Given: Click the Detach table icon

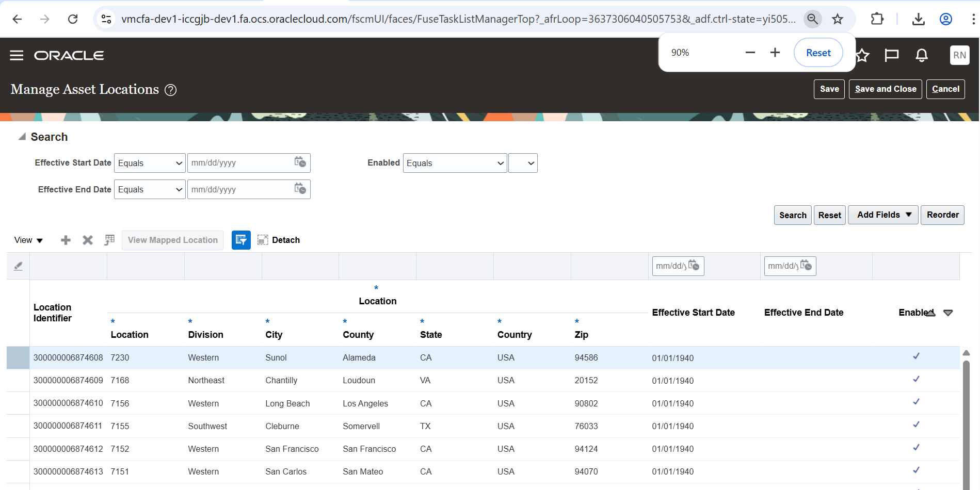Looking at the screenshot, I should pyautogui.click(x=263, y=240).
